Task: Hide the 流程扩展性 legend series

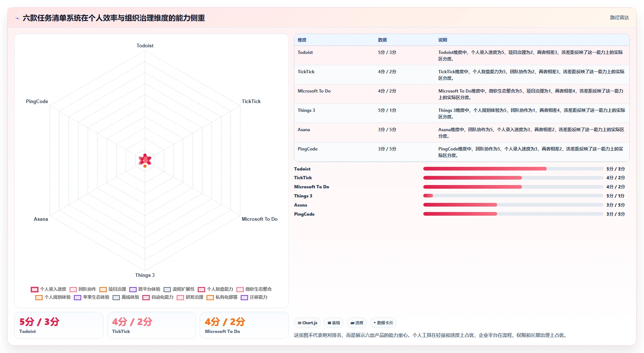Action: (179, 289)
